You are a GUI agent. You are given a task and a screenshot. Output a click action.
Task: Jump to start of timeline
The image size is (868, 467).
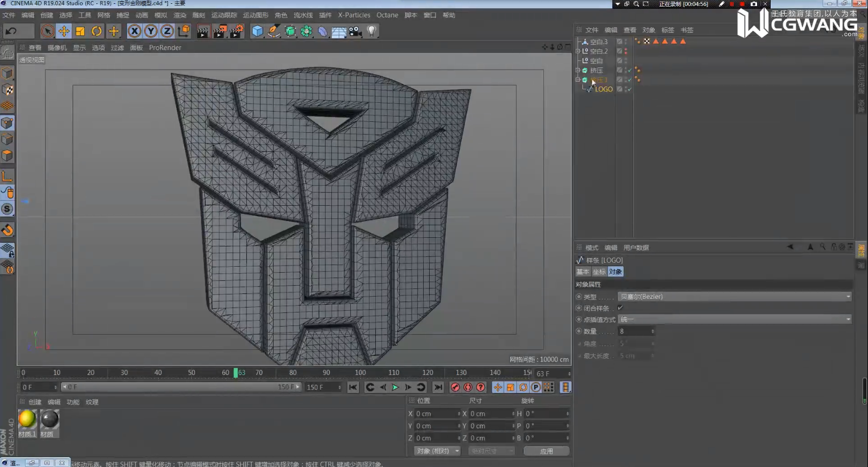coord(353,387)
